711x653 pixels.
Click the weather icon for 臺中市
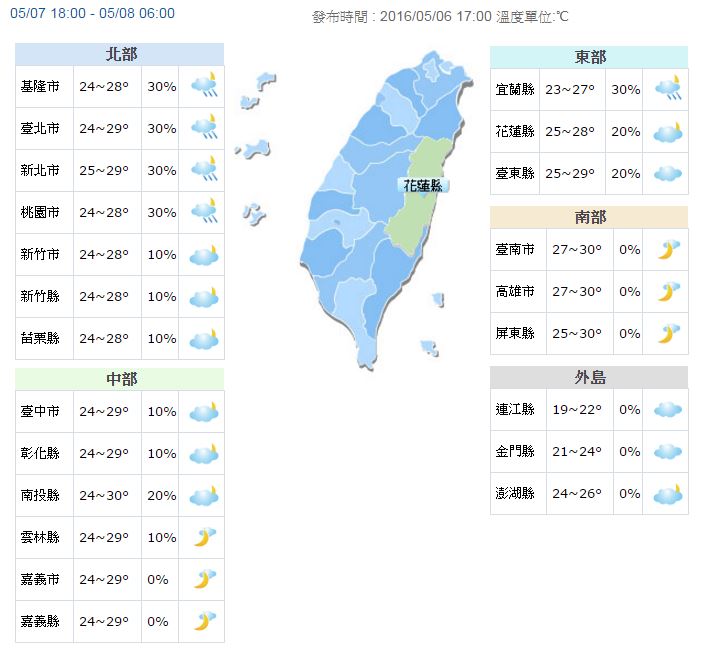pos(204,412)
